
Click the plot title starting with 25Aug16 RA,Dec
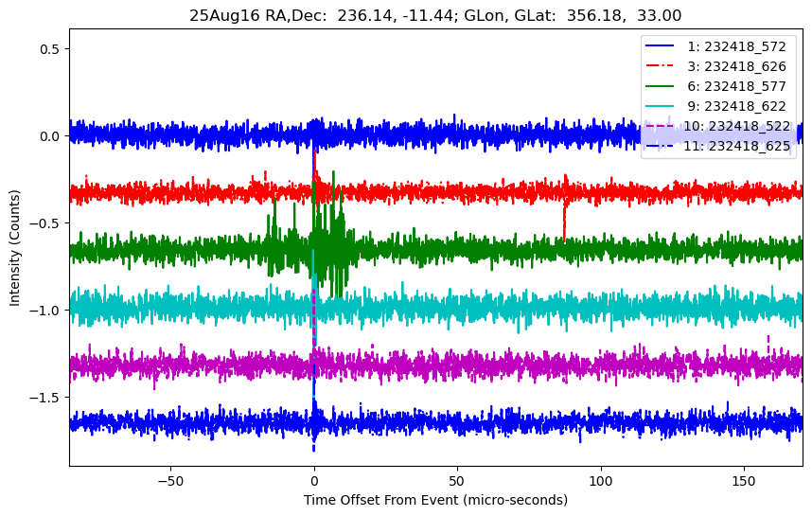(435, 15)
